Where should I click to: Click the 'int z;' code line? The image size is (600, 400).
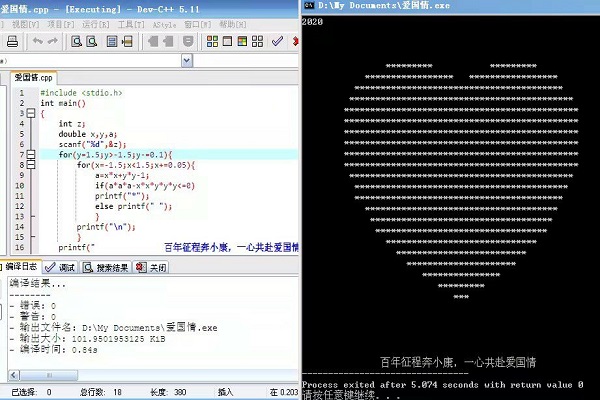click(x=72, y=124)
